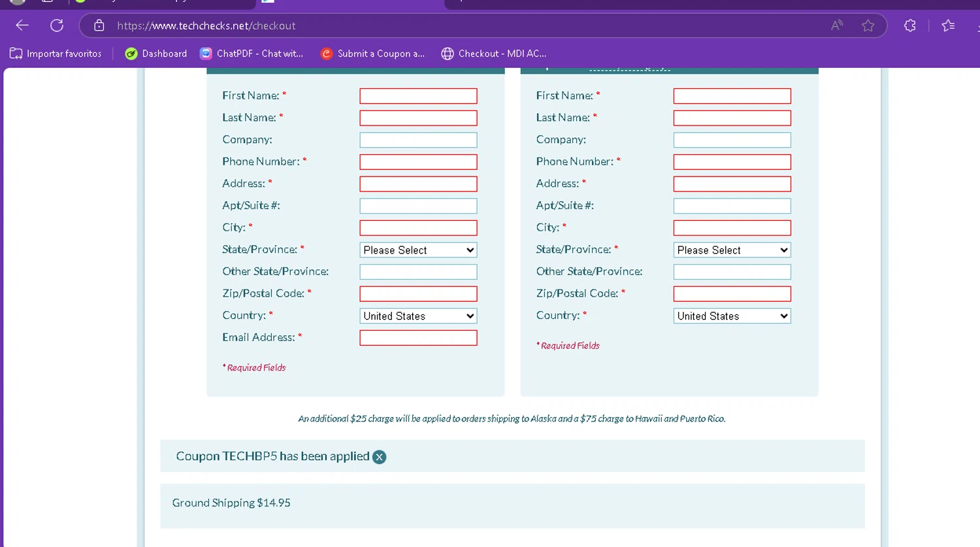This screenshot has height=547, width=980.
Task: Remove coupon TECHBP5 with X icon
Action: coord(379,457)
